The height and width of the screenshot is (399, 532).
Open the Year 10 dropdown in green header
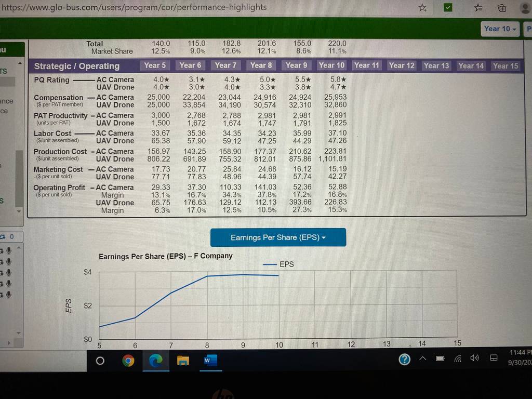pos(500,29)
